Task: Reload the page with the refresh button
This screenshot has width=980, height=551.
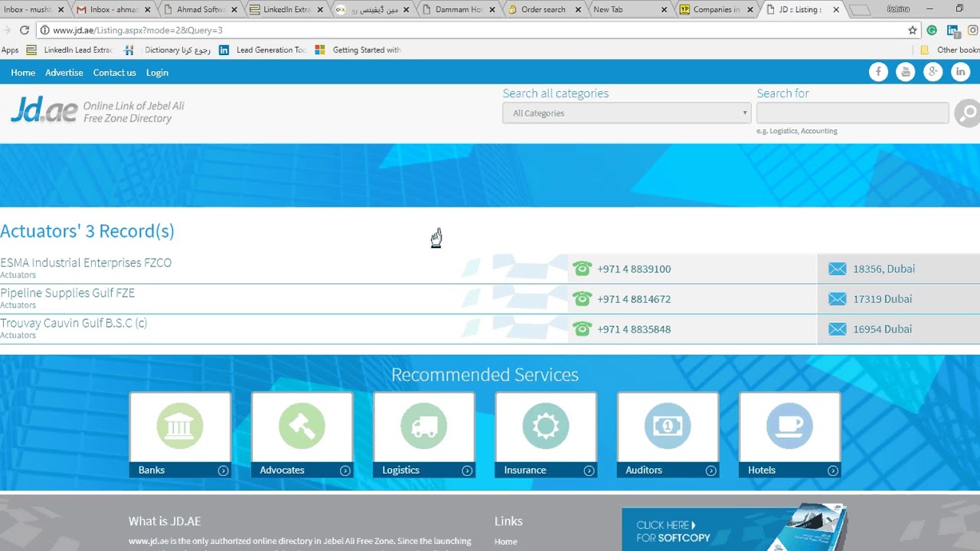Action: click(24, 30)
